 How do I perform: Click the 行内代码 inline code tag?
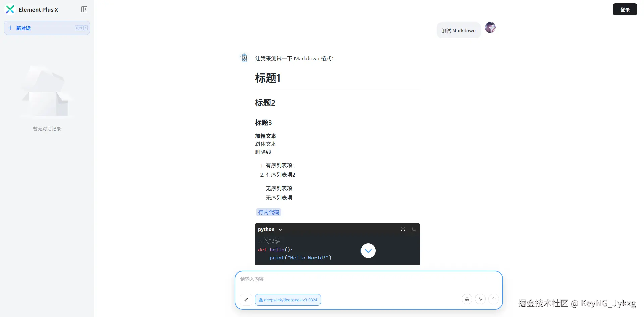(x=268, y=212)
